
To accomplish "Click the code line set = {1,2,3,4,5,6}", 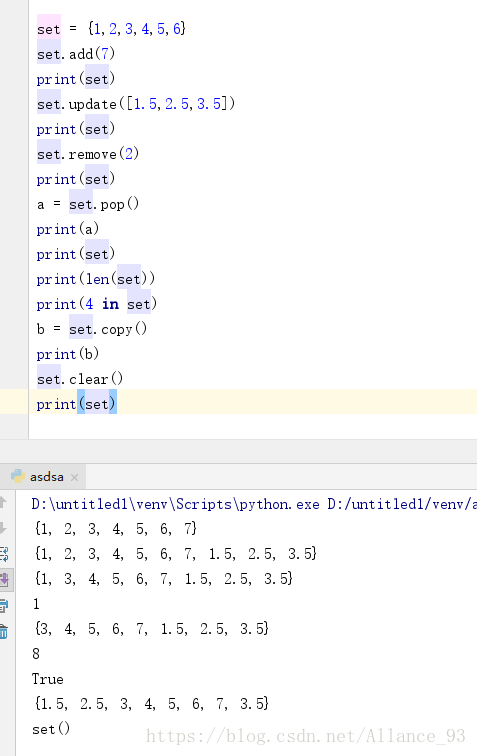I will click(x=111, y=29).
